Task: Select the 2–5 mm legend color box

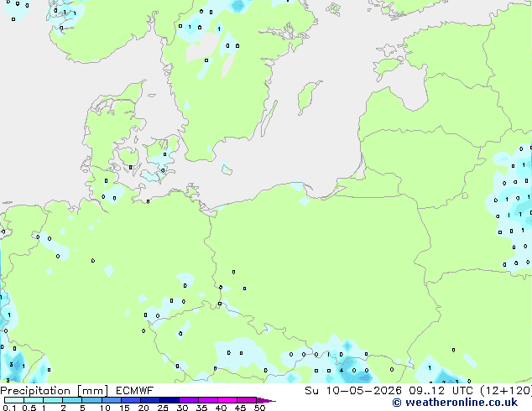Action: [72, 400]
